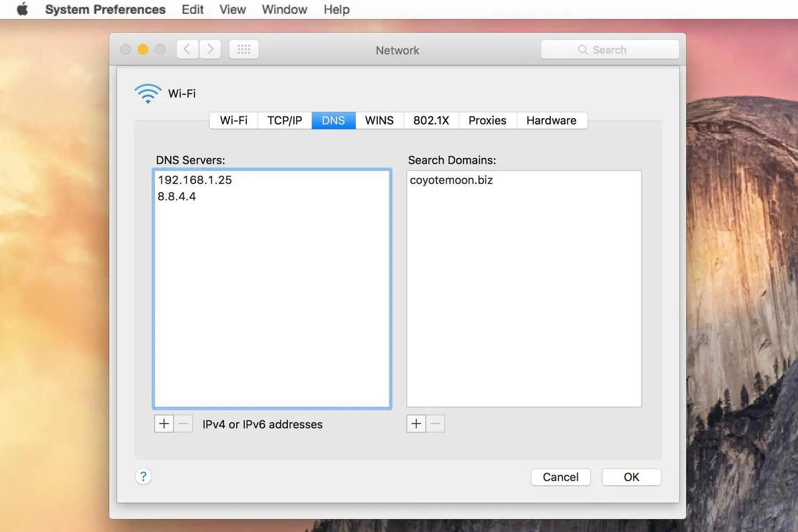Open the Edit menu

point(193,10)
